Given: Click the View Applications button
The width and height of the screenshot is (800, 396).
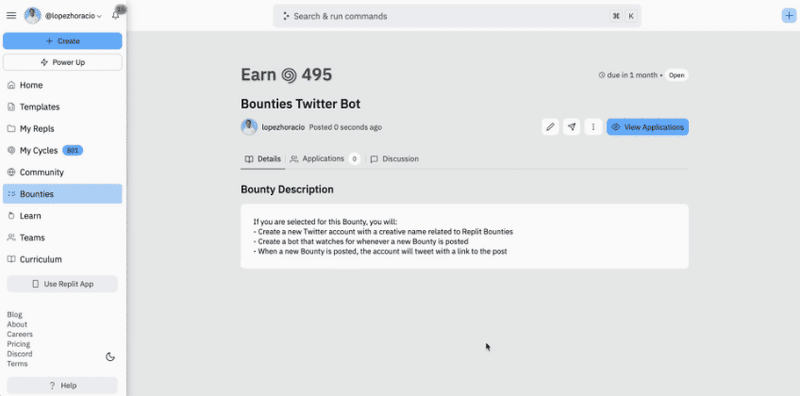Looking at the screenshot, I should coord(647,127).
